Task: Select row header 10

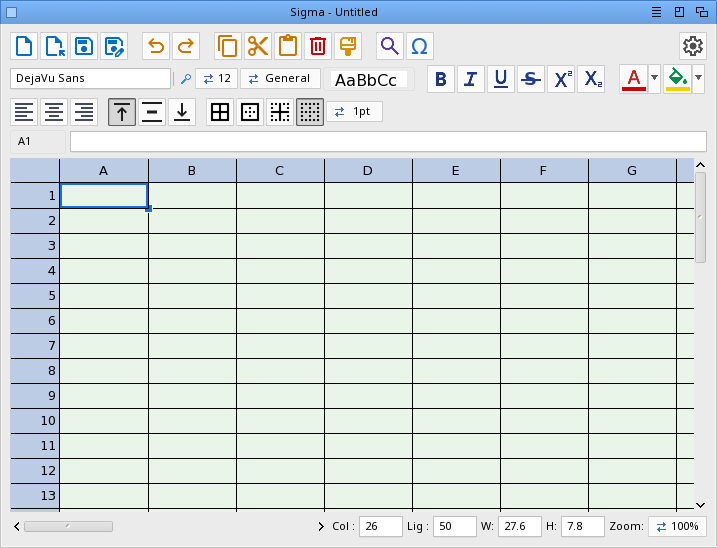Action: click(x=35, y=420)
